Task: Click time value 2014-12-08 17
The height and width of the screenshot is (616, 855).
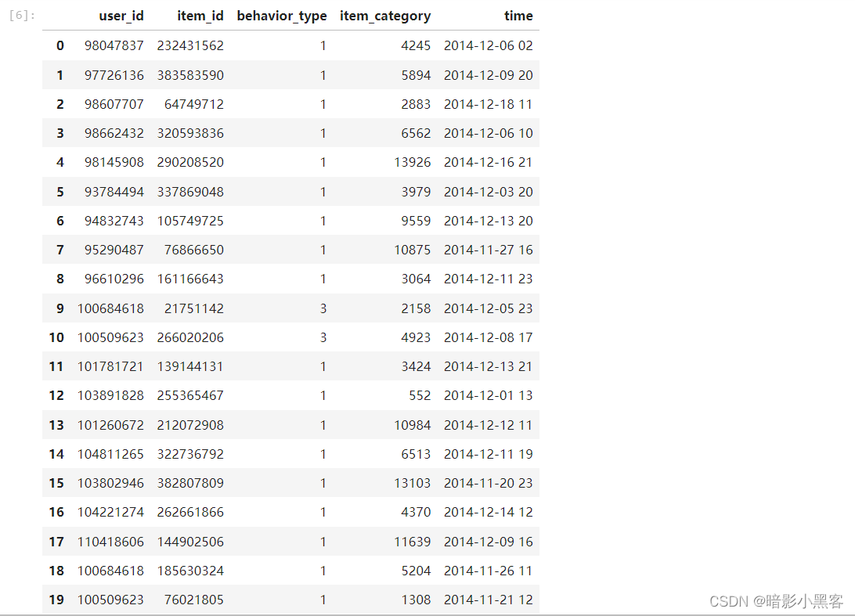Action: 488,337
